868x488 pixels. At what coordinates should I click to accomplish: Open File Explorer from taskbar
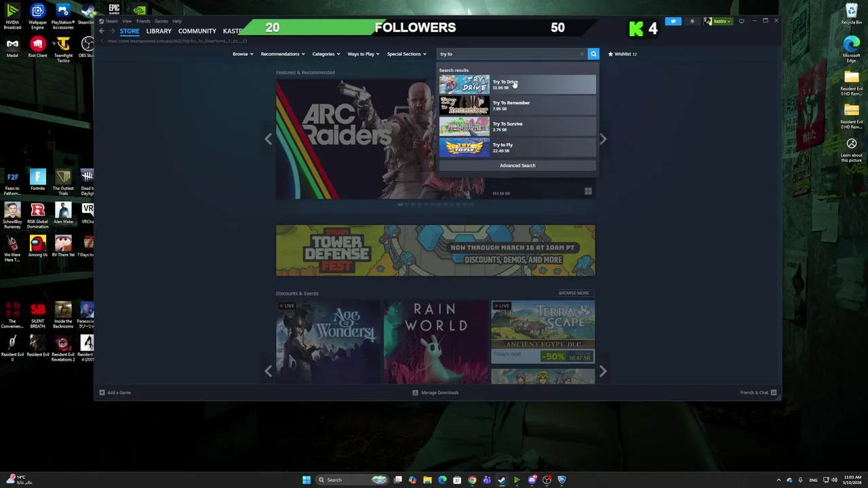[x=427, y=480]
